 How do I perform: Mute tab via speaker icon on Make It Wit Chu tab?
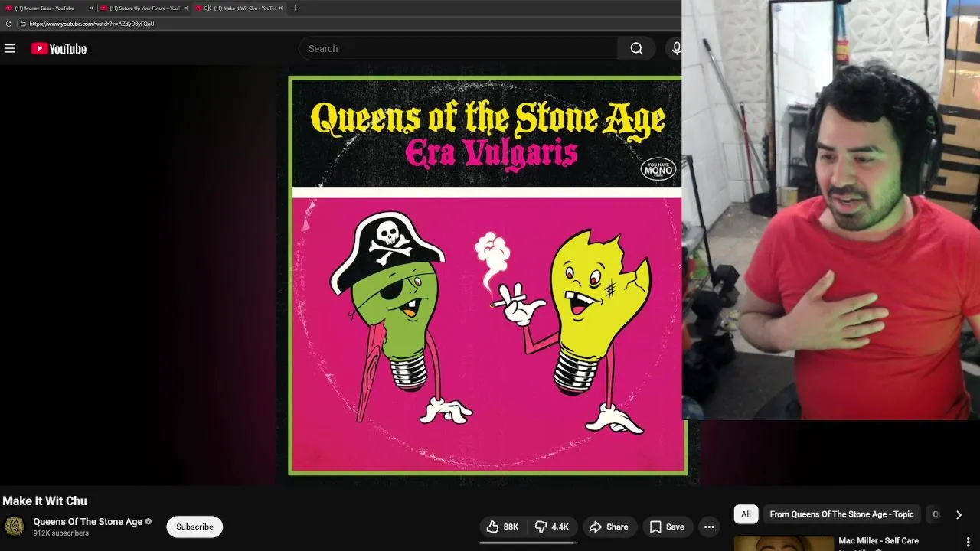(207, 8)
